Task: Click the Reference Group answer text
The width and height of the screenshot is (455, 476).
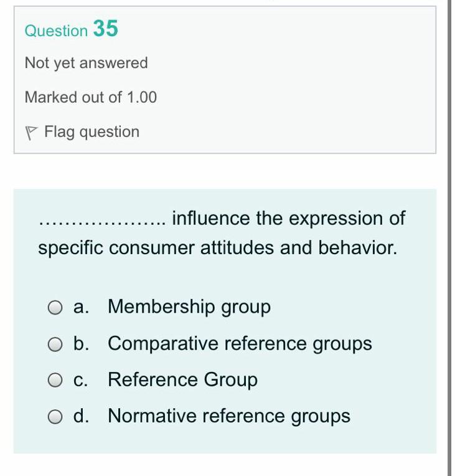Action: pos(182,380)
